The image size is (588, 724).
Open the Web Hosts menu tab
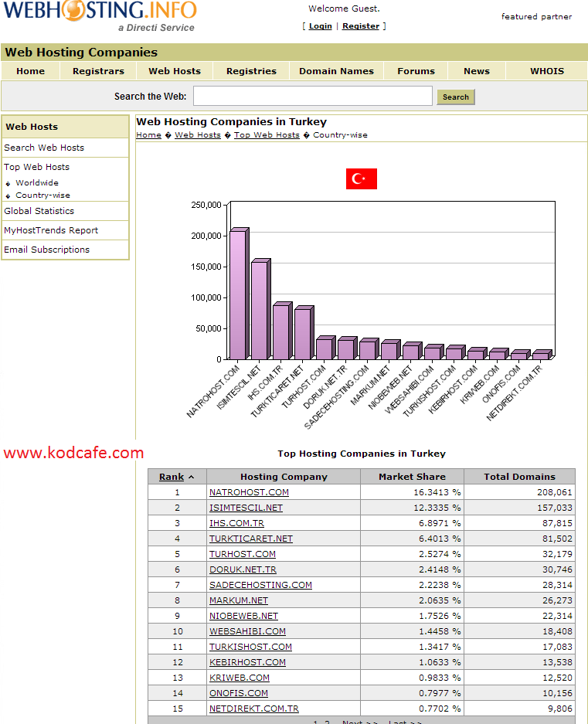(175, 71)
